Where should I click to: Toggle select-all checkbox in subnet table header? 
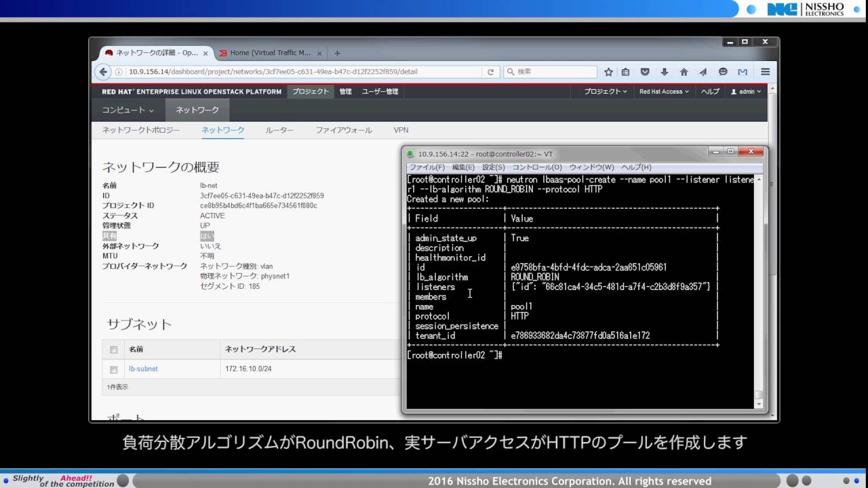point(113,350)
